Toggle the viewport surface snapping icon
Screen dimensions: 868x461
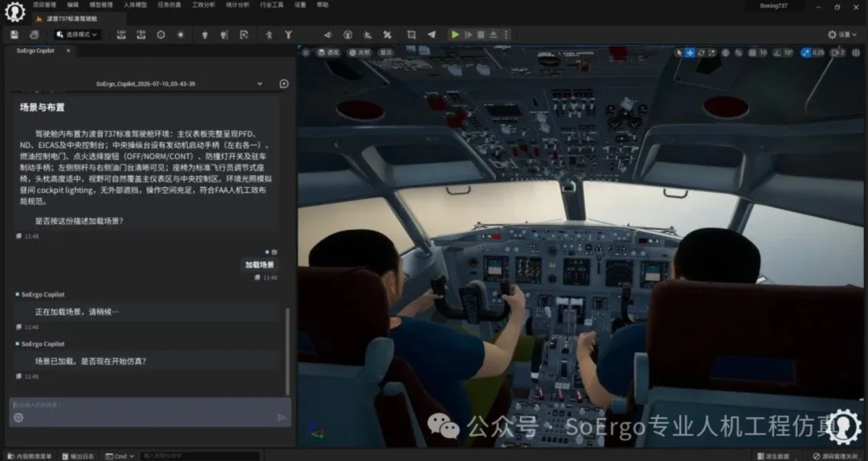coord(739,52)
